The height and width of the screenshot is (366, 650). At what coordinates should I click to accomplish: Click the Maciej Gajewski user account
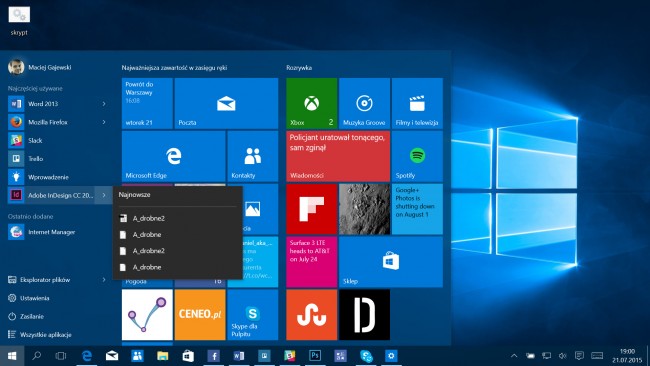click(x=40, y=67)
